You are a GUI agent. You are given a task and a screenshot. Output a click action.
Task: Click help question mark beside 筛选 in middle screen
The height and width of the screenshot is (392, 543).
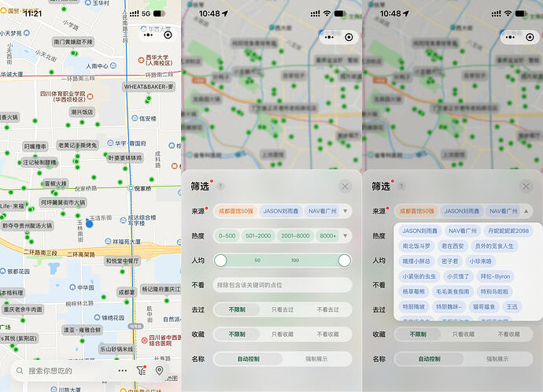tap(220, 187)
